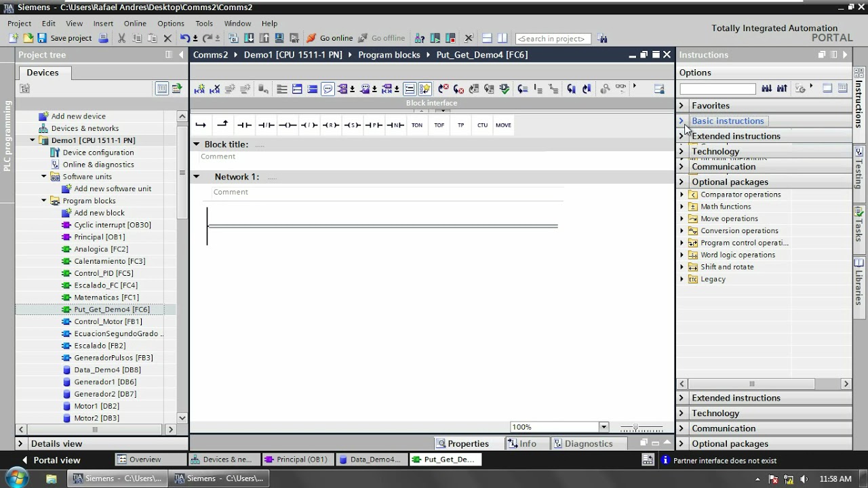The width and height of the screenshot is (868, 488).
Task: Open the Tools menu
Action: pos(204,23)
